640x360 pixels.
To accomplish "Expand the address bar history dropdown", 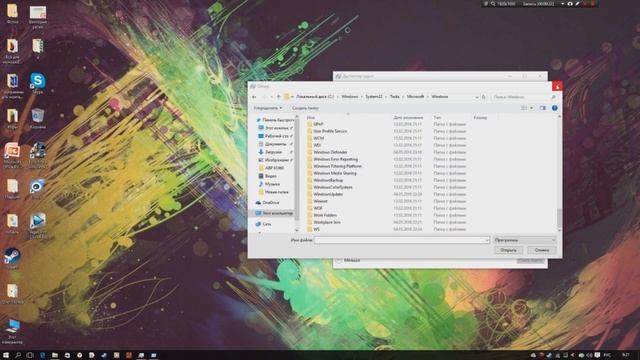I will [x=476, y=97].
